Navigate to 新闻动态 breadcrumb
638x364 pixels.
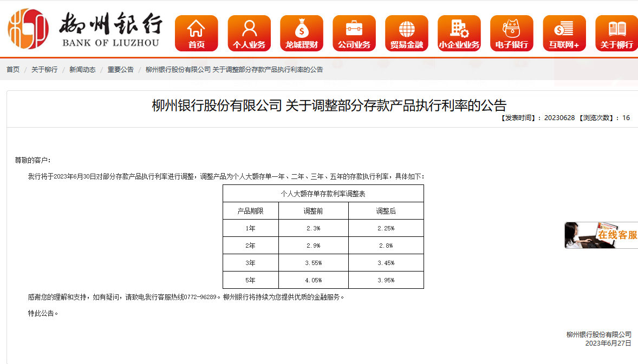coord(82,70)
